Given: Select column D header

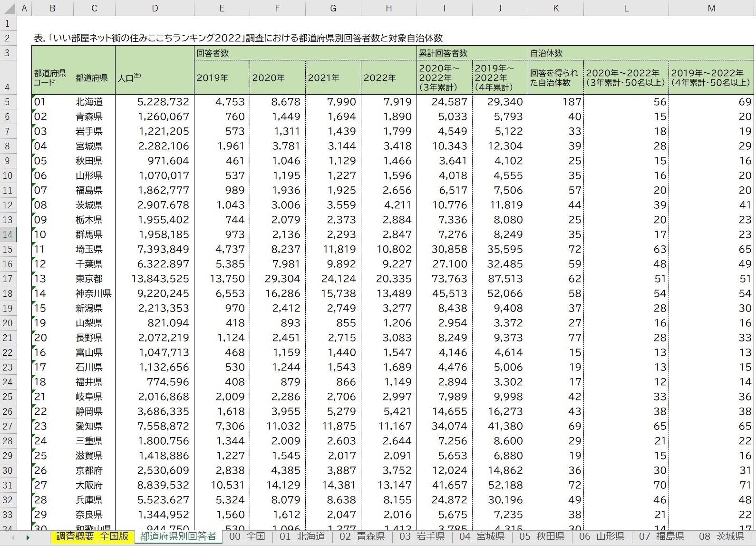Looking at the screenshot, I should [x=155, y=8].
